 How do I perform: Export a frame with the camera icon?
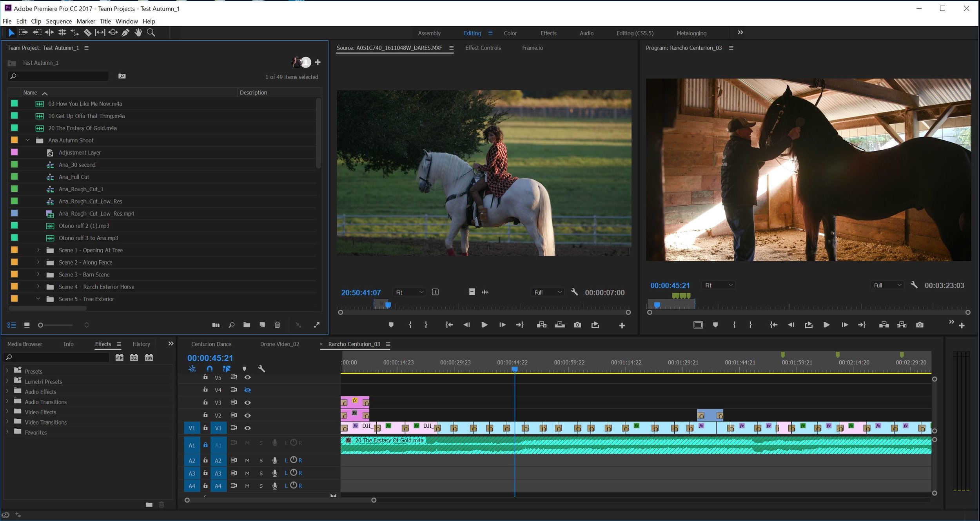(920, 325)
